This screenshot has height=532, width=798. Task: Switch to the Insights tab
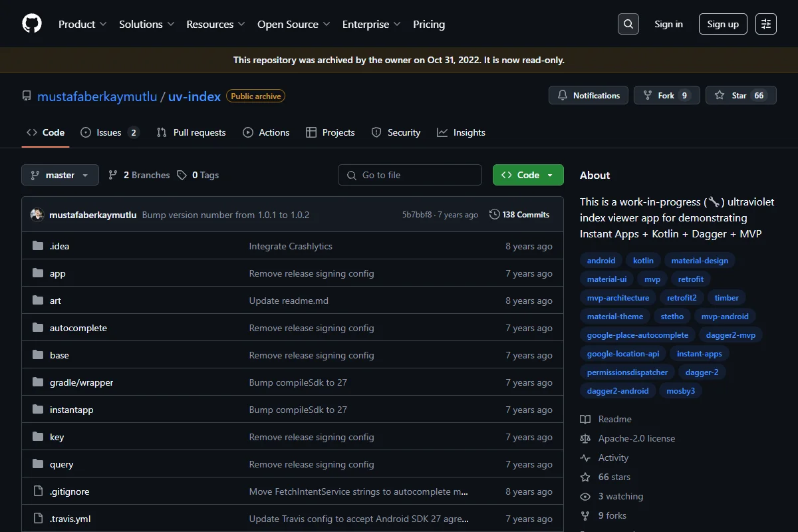[x=461, y=132]
